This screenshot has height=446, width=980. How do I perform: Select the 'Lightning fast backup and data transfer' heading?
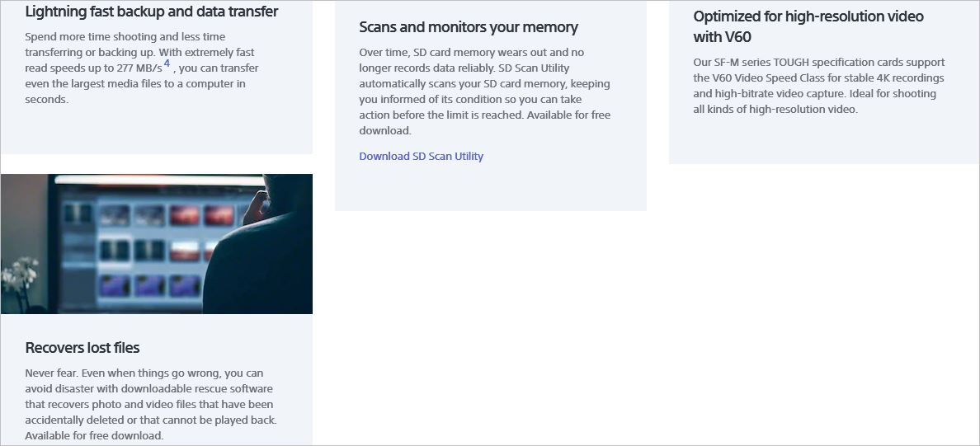152,12
